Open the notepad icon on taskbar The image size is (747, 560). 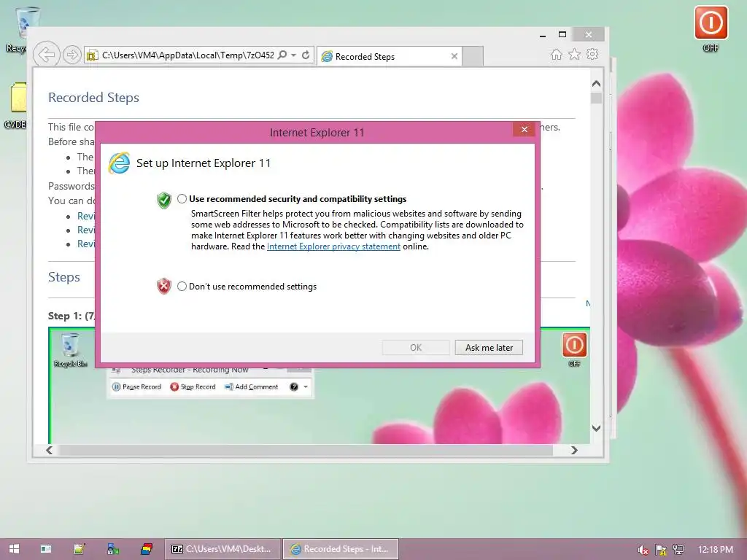point(80,549)
